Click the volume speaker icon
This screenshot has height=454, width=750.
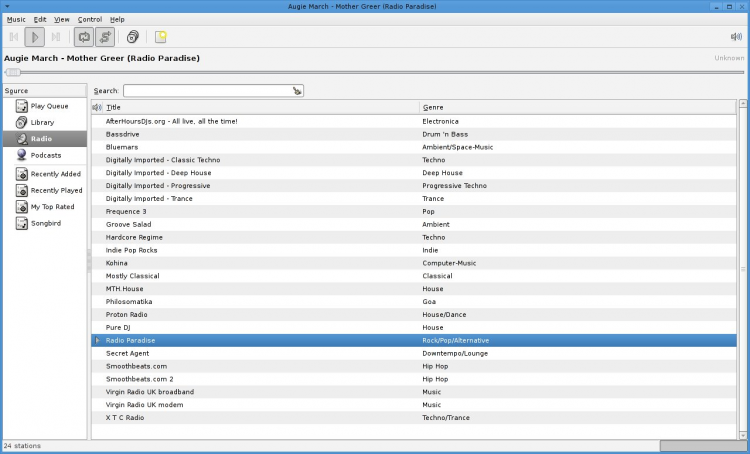(x=736, y=37)
